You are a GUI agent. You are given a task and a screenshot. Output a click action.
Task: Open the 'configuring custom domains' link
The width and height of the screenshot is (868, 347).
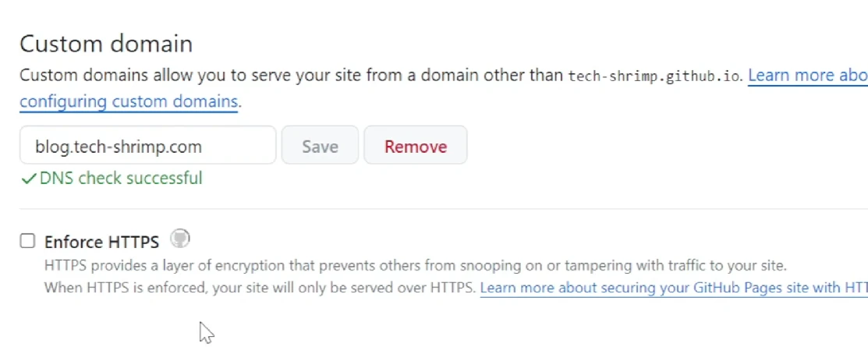pyautogui.click(x=129, y=102)
